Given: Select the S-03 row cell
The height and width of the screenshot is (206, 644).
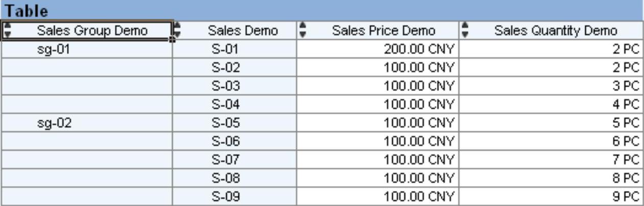Looking at the screenshot, I should (225, 86).
